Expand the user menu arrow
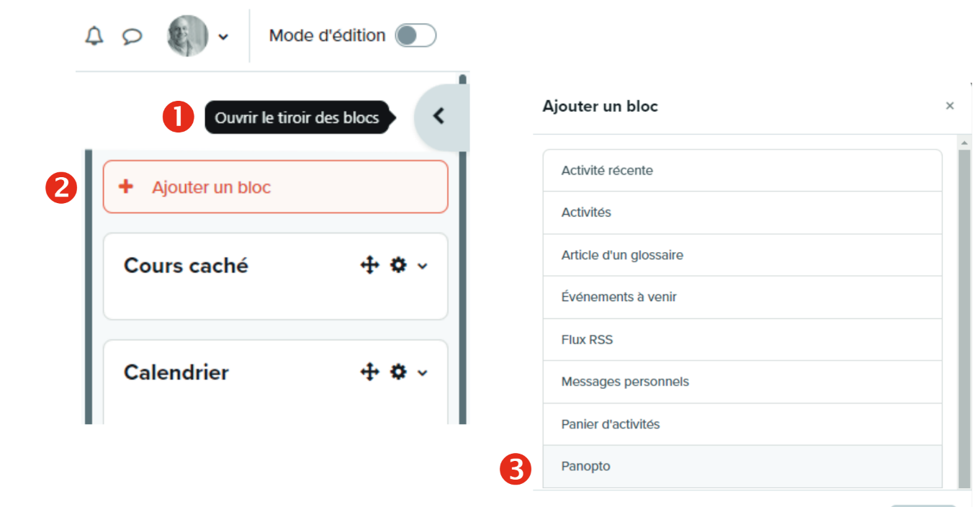 pyautogui.click(x=223, y=37)
